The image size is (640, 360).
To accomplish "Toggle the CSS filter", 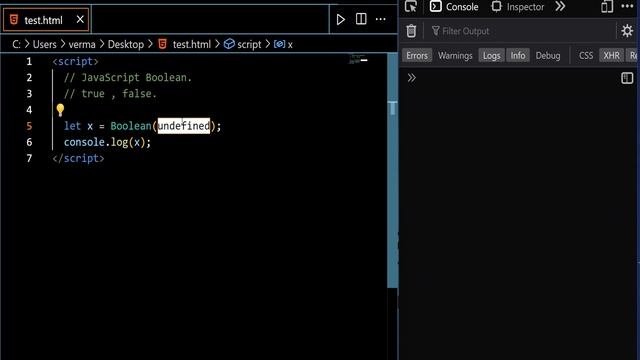I will click(586, 56).
